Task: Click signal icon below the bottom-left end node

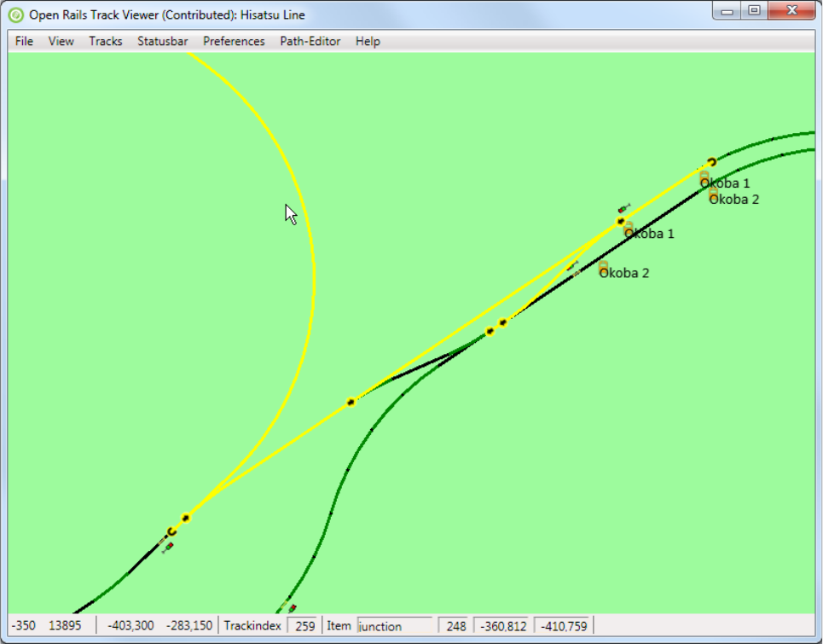Action: point(168,548)
